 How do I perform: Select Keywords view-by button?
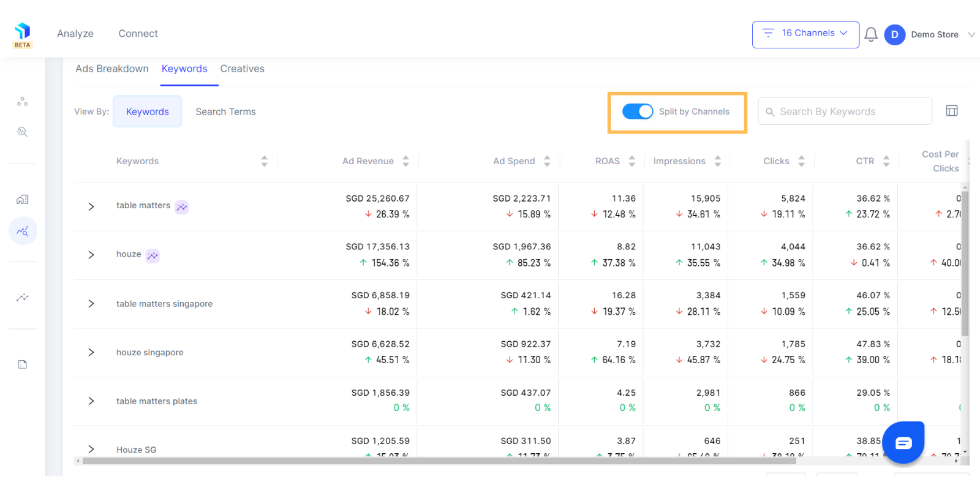(148, 111)
